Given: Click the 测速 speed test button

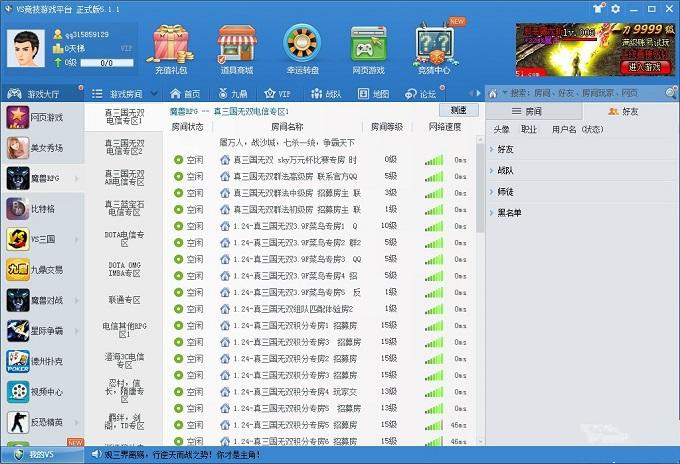Looking at the screenshot, I should tap(458, 110).
